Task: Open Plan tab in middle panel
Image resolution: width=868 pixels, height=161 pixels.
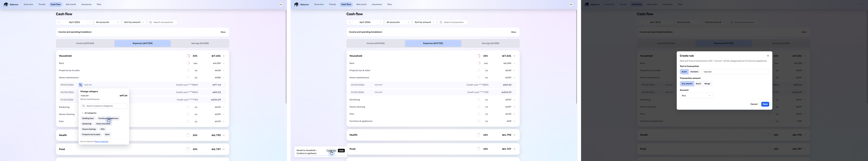Action: pyautogui.click(x=389, y=4)
